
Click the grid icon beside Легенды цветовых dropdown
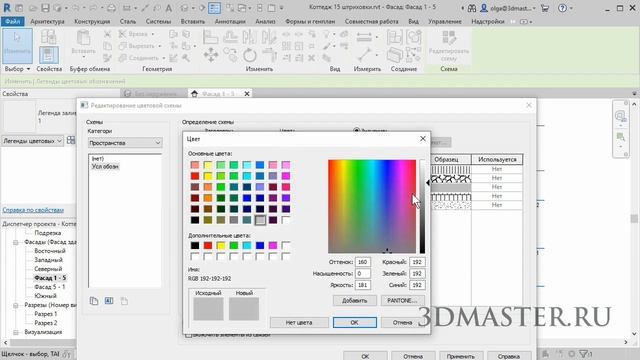click(71, 140)
